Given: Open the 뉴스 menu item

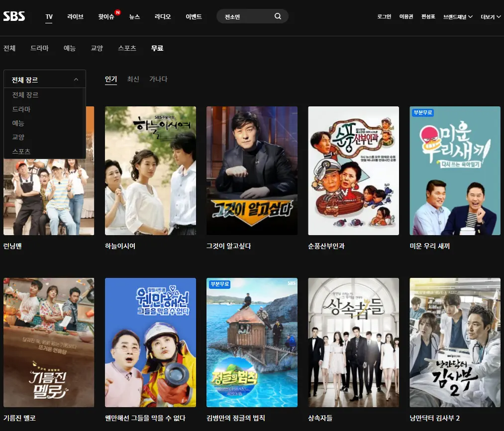Looking at the screenshot, I should click(134, 16).
